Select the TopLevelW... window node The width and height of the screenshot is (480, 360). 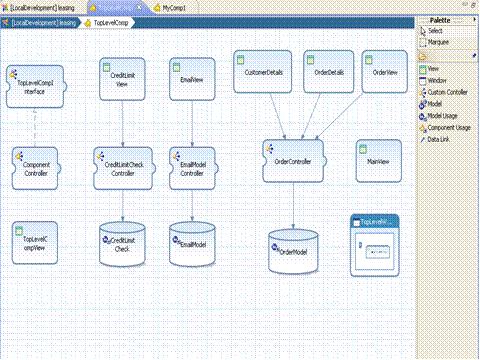pyautogui.click(x=375, y=245)
